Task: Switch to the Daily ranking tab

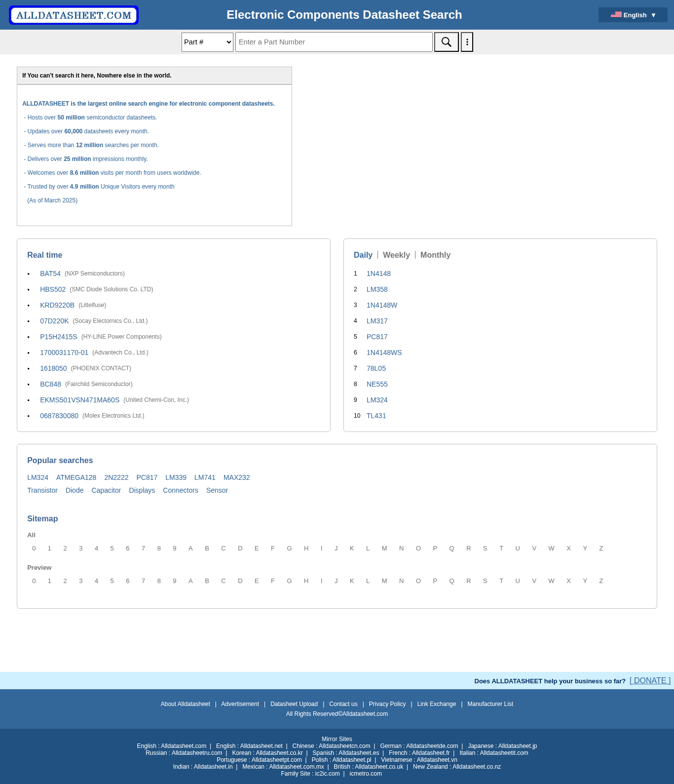Action: [x=363, y=255]
